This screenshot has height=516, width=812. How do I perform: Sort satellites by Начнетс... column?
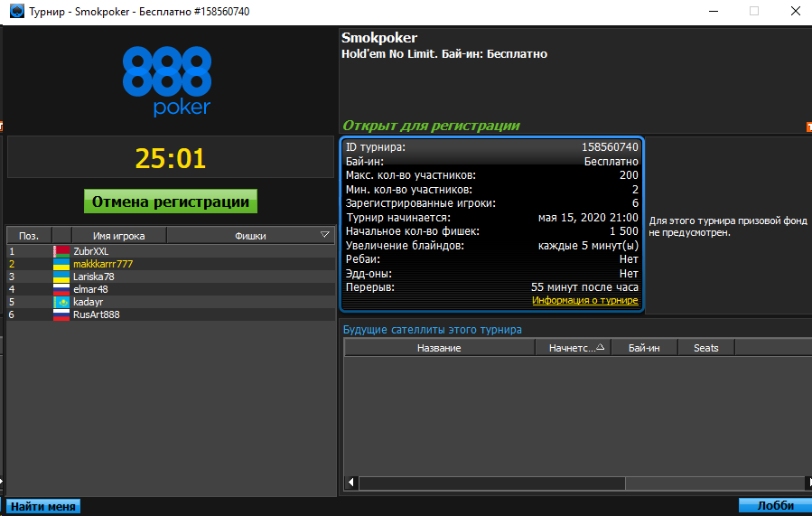point(573,348)
